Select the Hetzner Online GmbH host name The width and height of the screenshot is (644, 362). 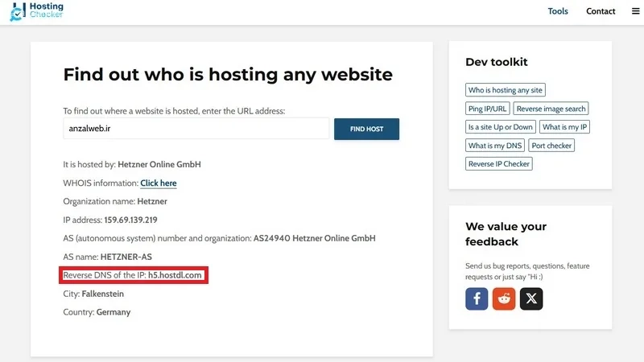click(x=159, y=165)
